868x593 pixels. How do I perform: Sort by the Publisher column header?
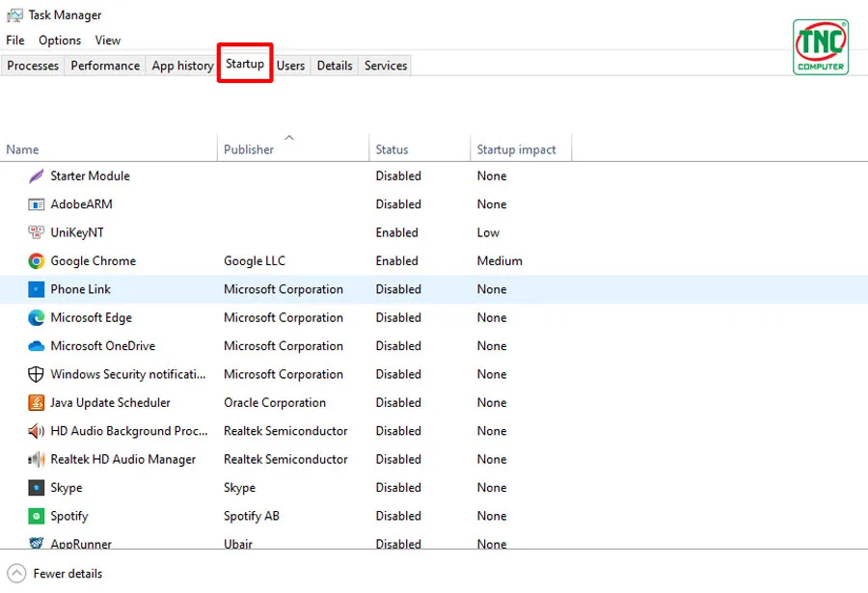pos(293,148)
